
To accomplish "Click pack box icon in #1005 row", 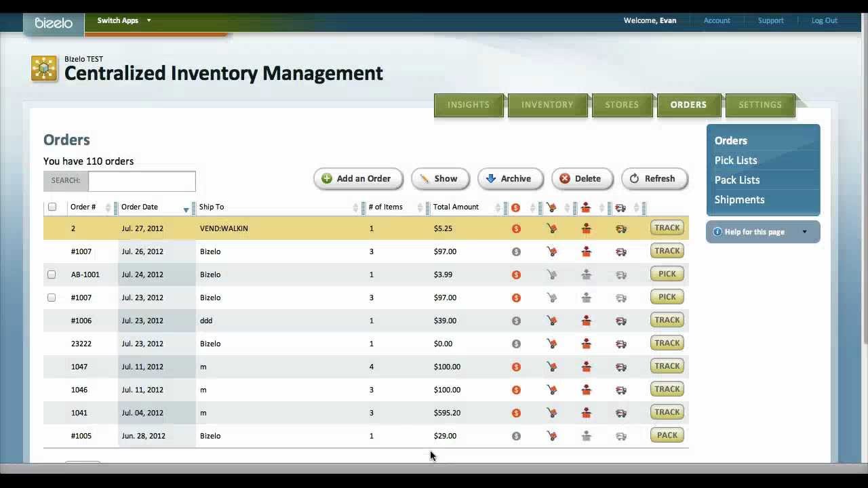I will [x=587, y=436].
